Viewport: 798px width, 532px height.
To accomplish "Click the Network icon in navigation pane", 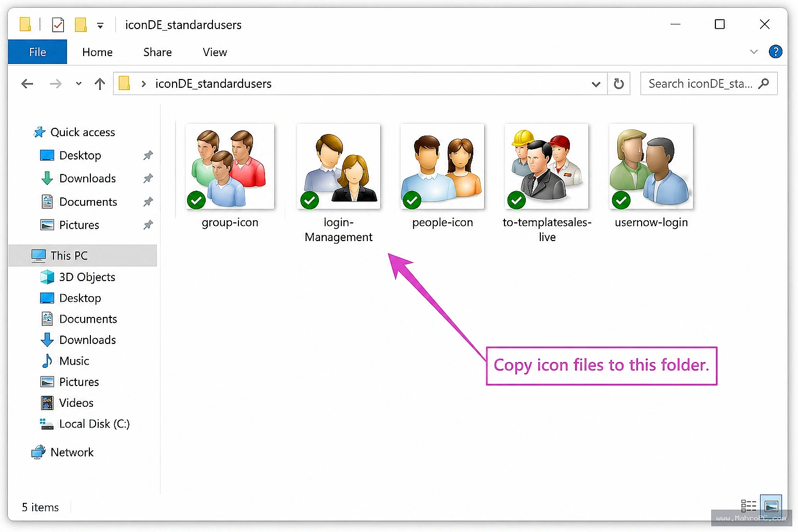I will point(38,453).
